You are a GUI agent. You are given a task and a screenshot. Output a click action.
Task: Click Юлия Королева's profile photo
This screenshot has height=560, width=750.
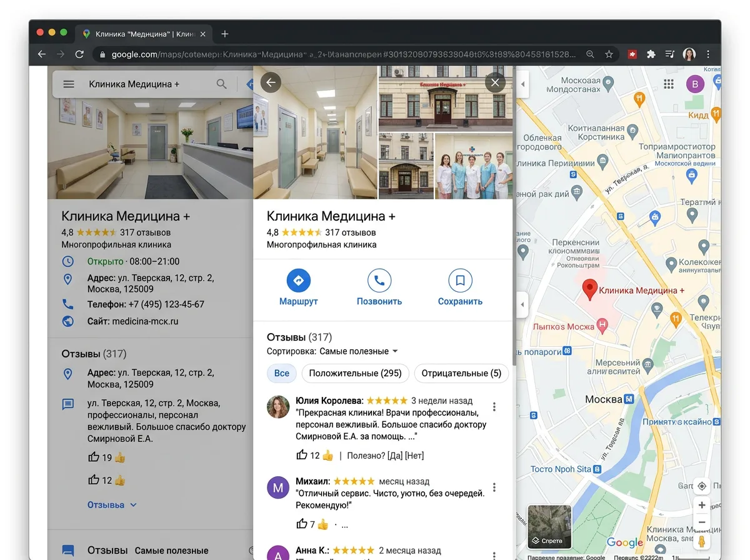pyautogui.click(x=278, y=407)
